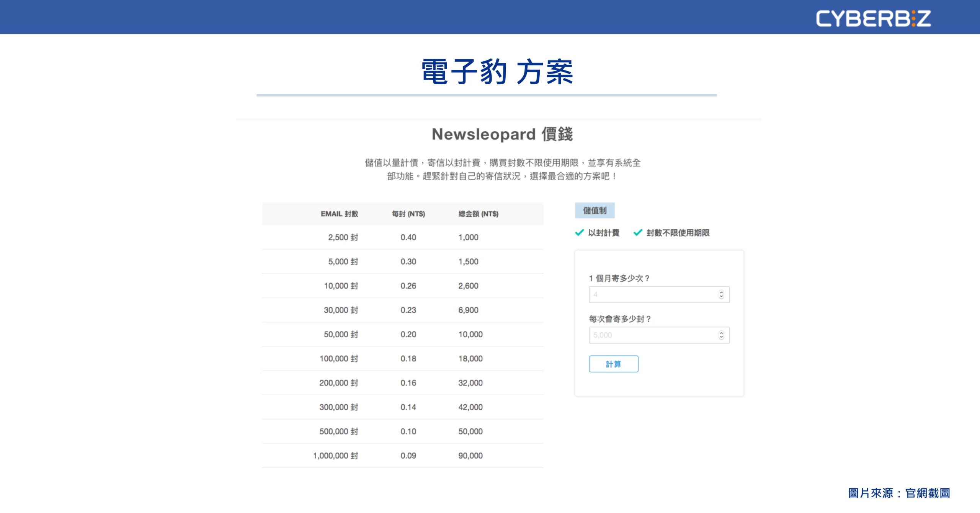Click the 以封計費 feature text
Image resolution: width=980 pixels, height=513 pixels.
point(604,233)
